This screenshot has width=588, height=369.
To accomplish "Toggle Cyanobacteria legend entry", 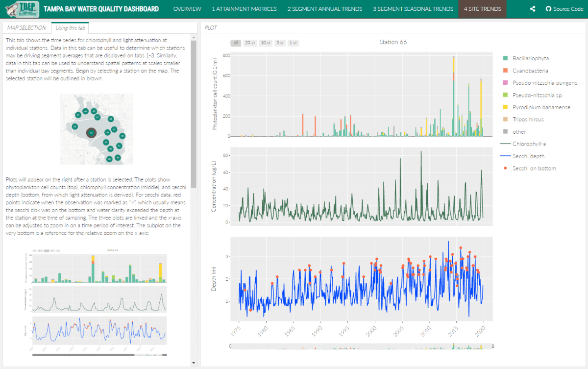I will 524,71.
